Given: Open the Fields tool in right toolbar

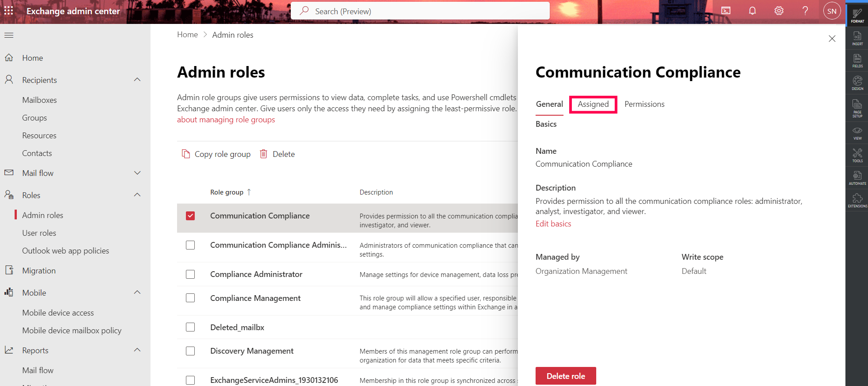Looking at the screenshot, I should [857, 61].
